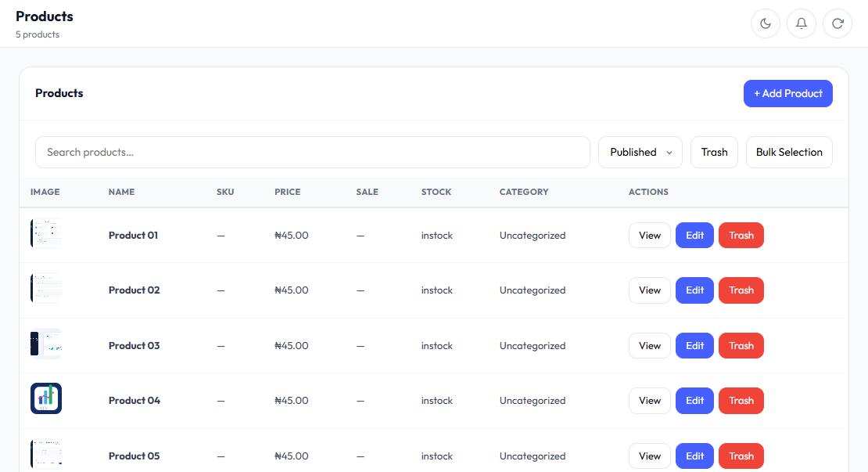The width and height of the screenshot is (868, 472).
Task: Click the Product 05 name
Action: [x=134, y=456]
